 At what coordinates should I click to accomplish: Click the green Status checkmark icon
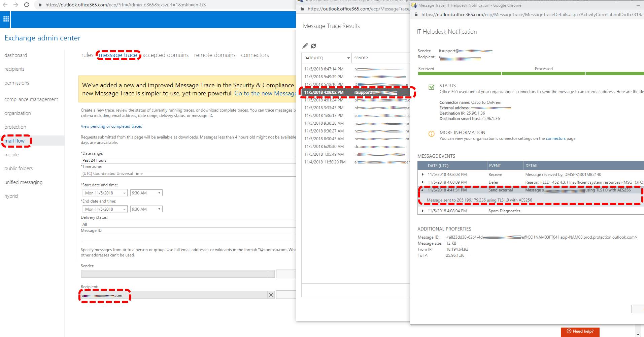coord(431,87)
